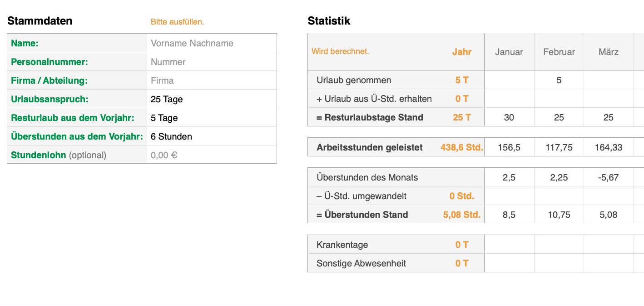Click the Firma / Abteilung 'Firma' field
The image size is (644, 306).
pos(212,80)
